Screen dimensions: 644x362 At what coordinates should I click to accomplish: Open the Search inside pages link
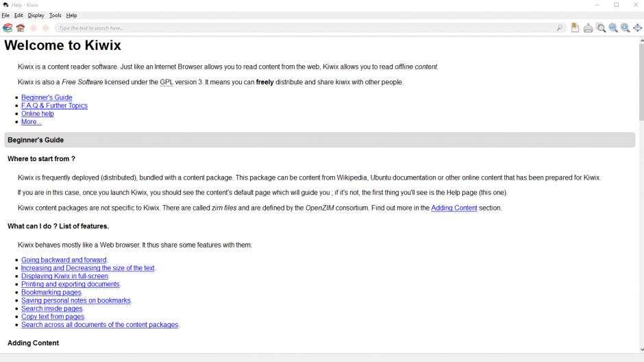pos(52,309)
